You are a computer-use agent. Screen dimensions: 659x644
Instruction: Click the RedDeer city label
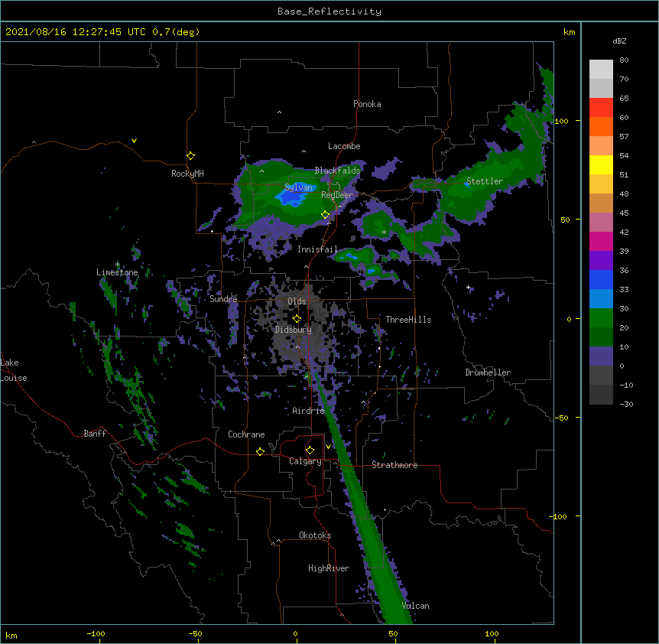pyautogui.click(x=336, y=195)
